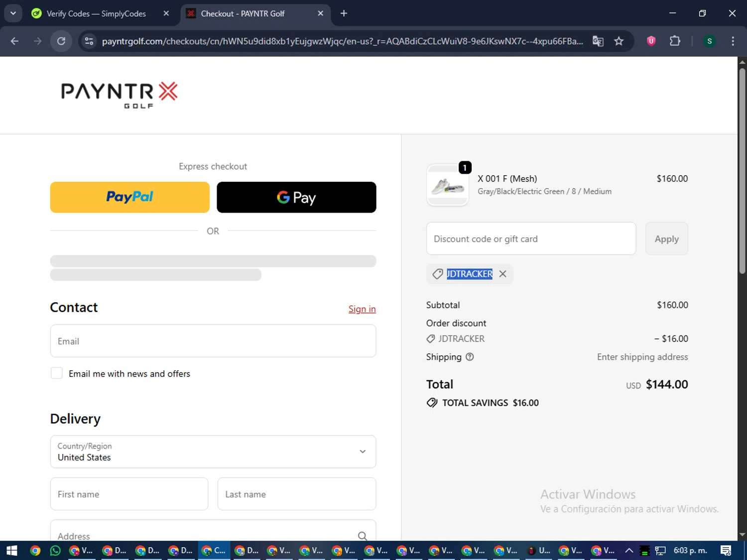
Task: Click the highlighted JDTRACKER code text
Action: [x=470, y=274]
